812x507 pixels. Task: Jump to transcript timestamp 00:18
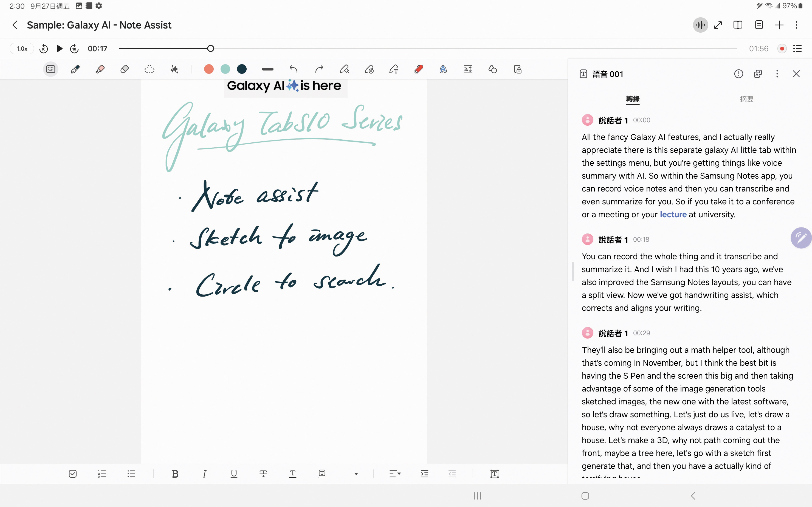coord(641,240)
